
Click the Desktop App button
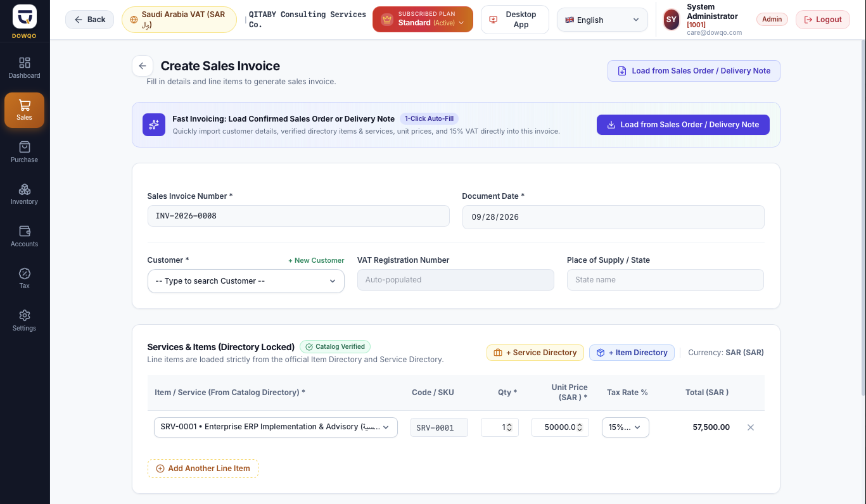tap(515, 20)
